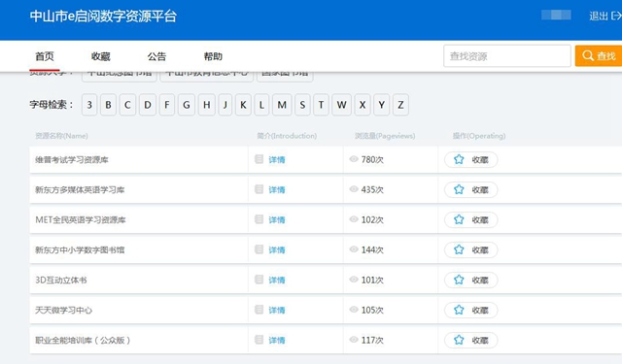
Task: Click the star icon for 新东方多媒体英语学习库
Action: pyautogui.click(x=459, y=189)
